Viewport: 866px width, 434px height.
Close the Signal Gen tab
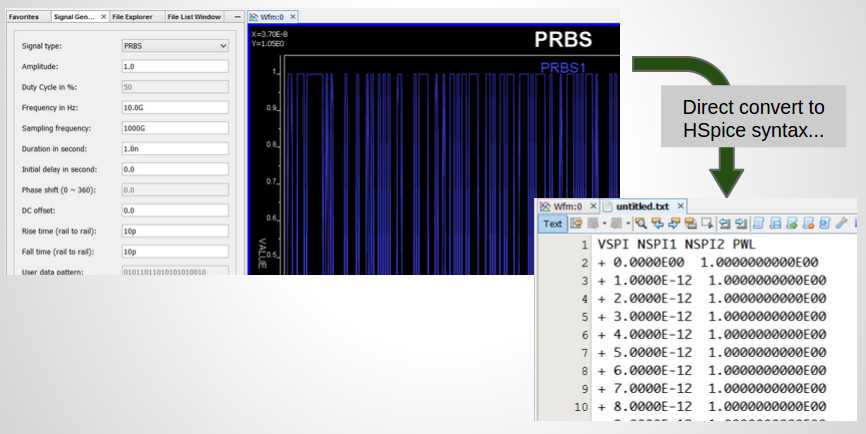pyautogui.click(x=104, y=17)
